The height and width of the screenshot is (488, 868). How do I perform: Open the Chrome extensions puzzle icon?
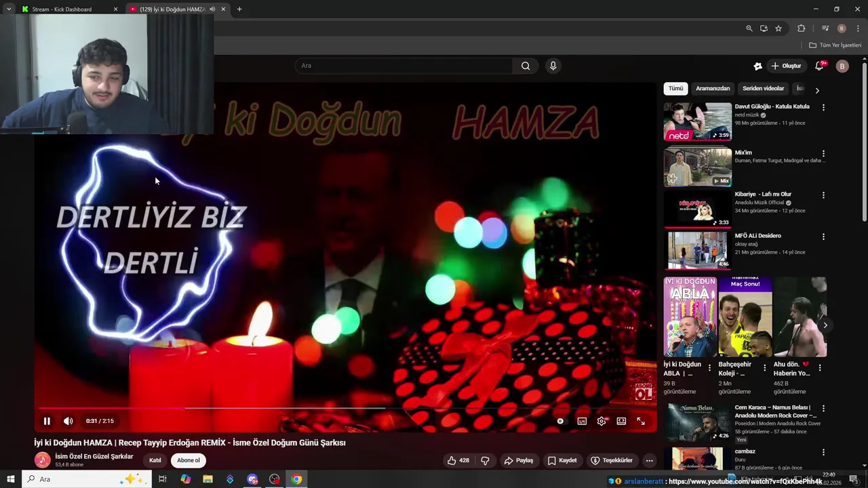point(801,28)
